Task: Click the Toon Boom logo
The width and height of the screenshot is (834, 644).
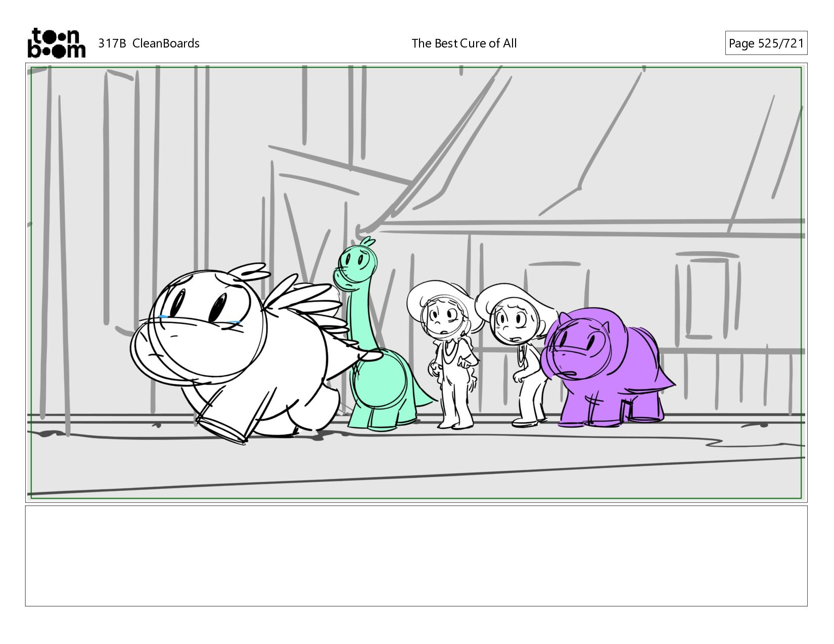Action: coord(56,43)
